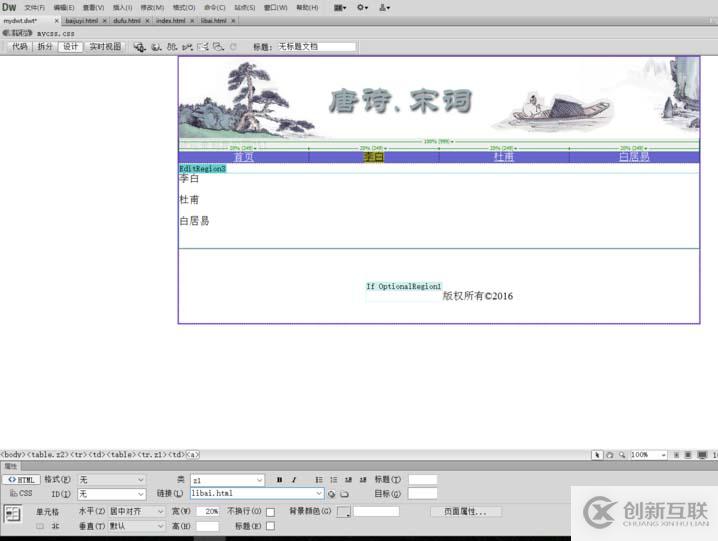Screen dimensions: 718x541
Task: Click the preview in browser globe icon
Action: [156, 47]
